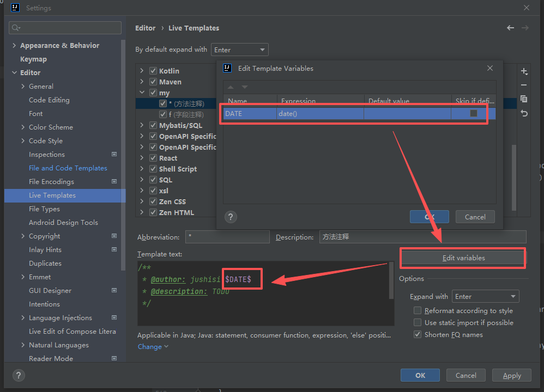This screenshot has height=392, width=544.
Task: Click the Edit variables button
Action: (x=463, y=258)
